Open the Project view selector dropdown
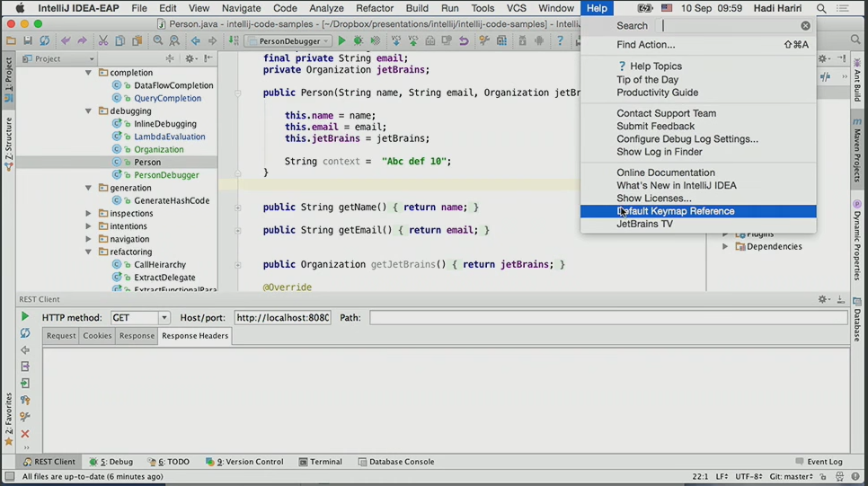This screenshot has height=486, width=868. tap(58, 58)
